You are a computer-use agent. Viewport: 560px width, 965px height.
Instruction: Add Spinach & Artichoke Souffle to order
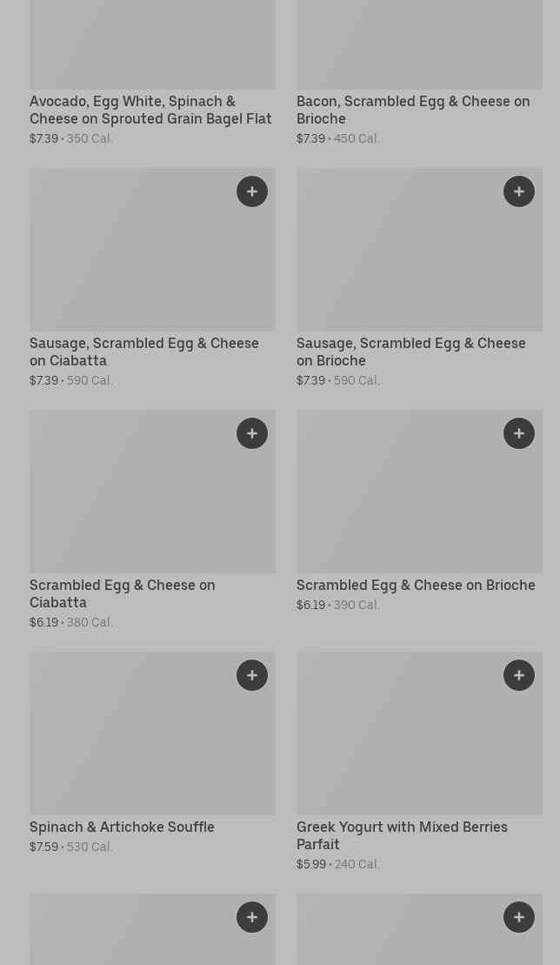(x=252, y=675)
